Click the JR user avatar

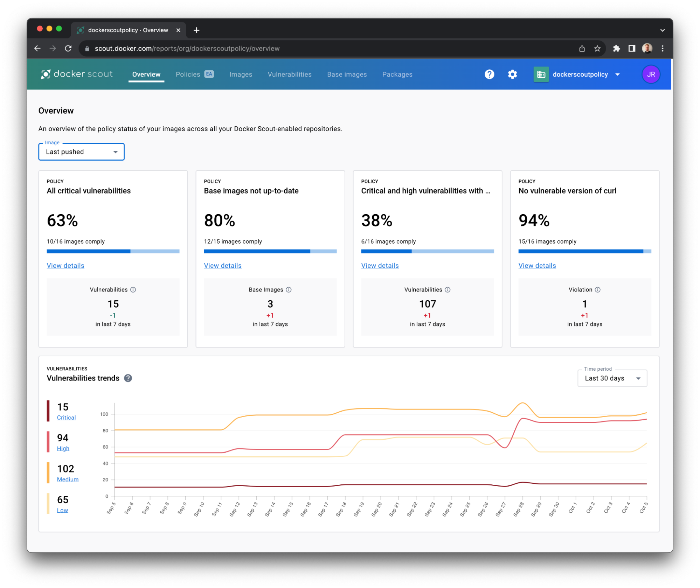click(651, 74)
